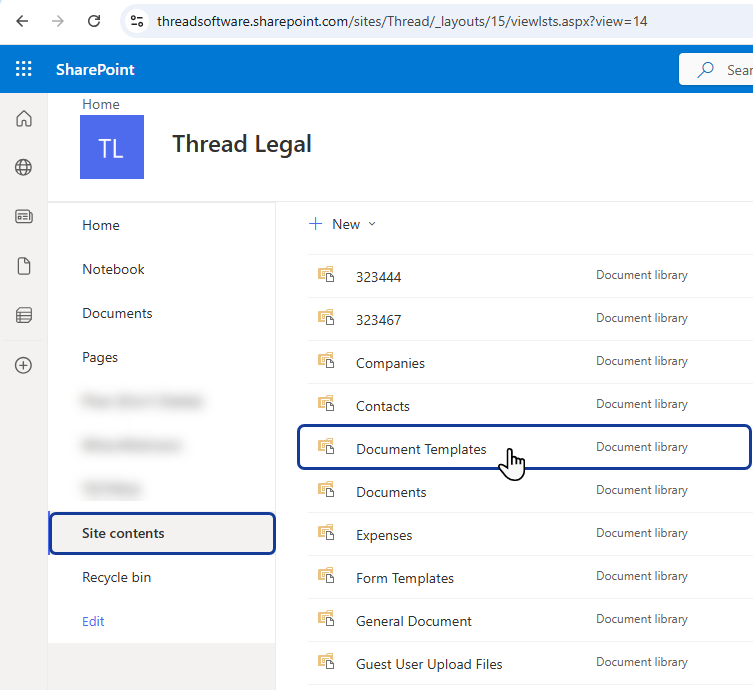Screen dimensions: 753x690
Task: Click the library icon for 323467
Action: [x=326, y=317]
